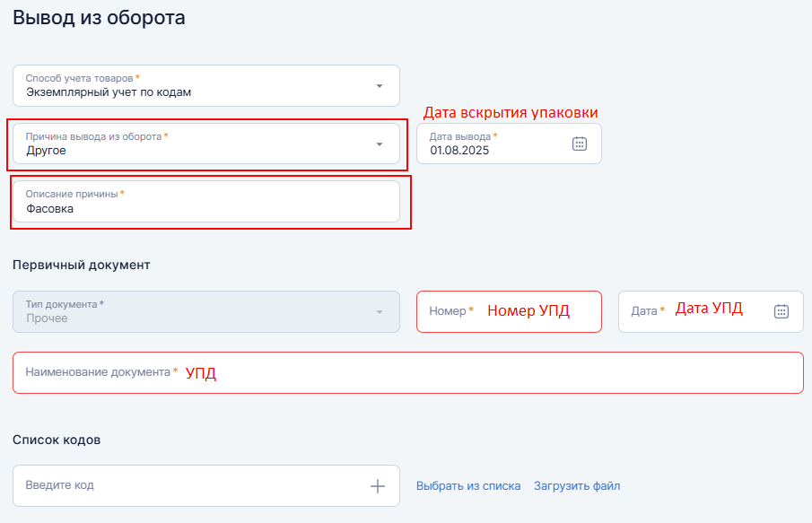812x523 pixels.
Task: Add entered code with plus icon
Action: [378, 486]
